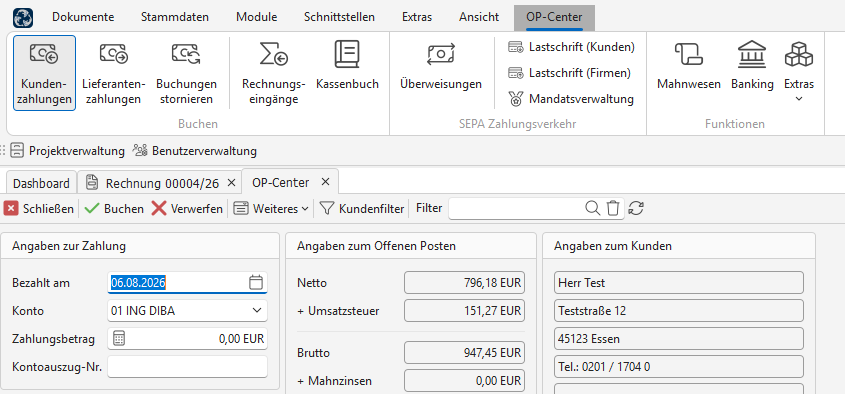Close the OP-Center document tab
This screenshot has width=845, height=394.
[325, 182]
